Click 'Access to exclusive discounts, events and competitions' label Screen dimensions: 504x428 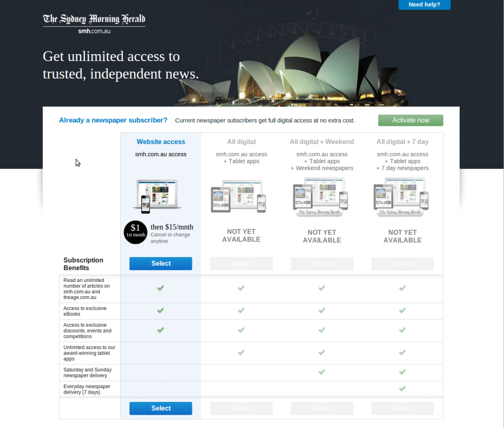pos(88,331)
